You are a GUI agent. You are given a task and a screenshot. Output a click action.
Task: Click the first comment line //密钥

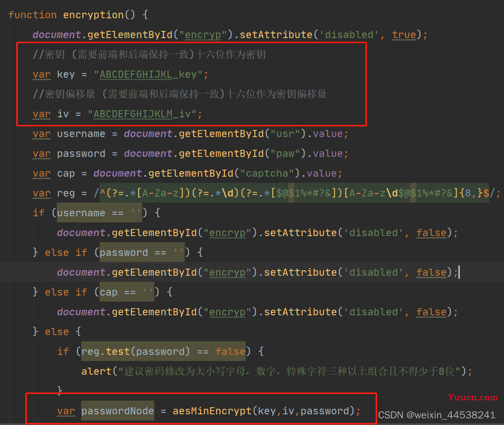coord(149,54)
